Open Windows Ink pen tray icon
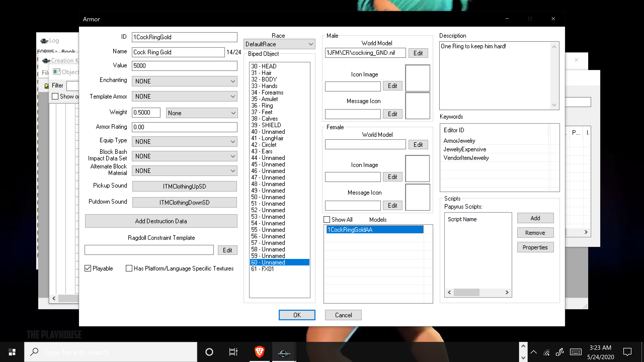The image size is (644, 362). coord(560,352)
